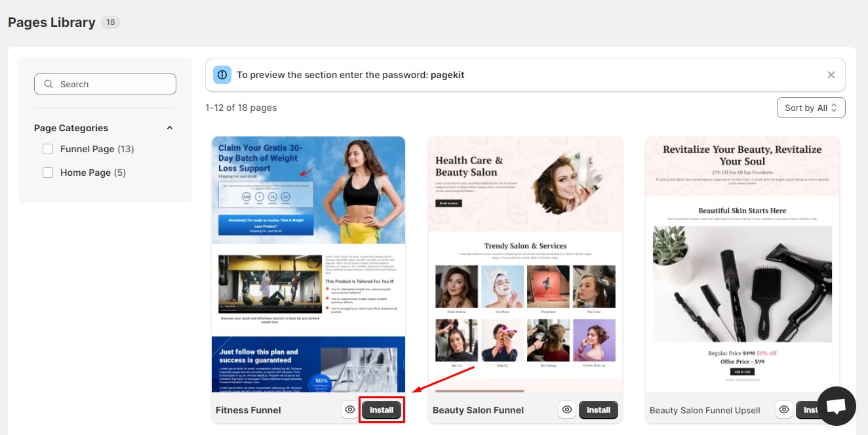This screenshot has height=435, width=868.
Task: Install the Beauty Salon Funnel template
Action: (x=598, y=410)
